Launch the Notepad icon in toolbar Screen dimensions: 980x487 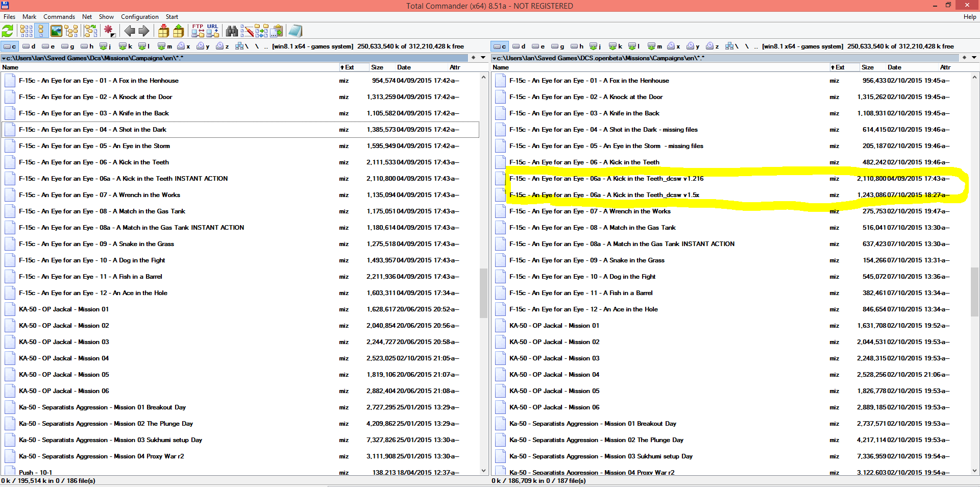pos(296,31)
